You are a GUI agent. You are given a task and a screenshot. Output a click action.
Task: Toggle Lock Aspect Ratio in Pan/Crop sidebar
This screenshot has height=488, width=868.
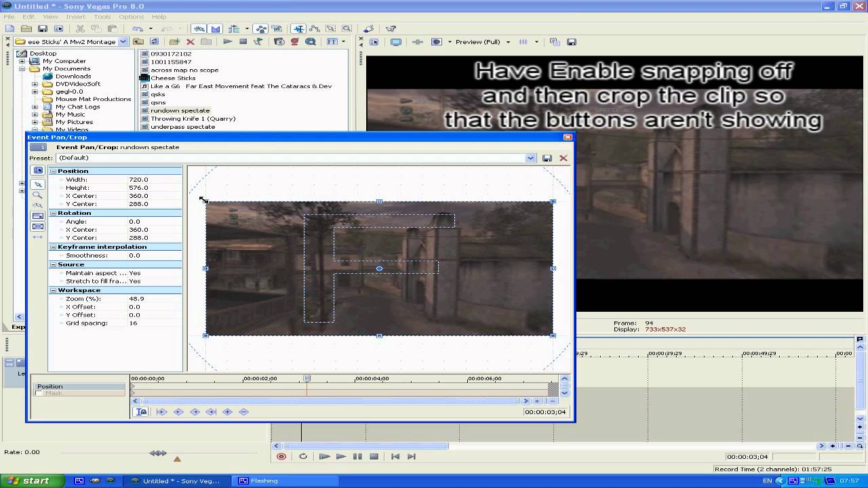tap(38, 216)
